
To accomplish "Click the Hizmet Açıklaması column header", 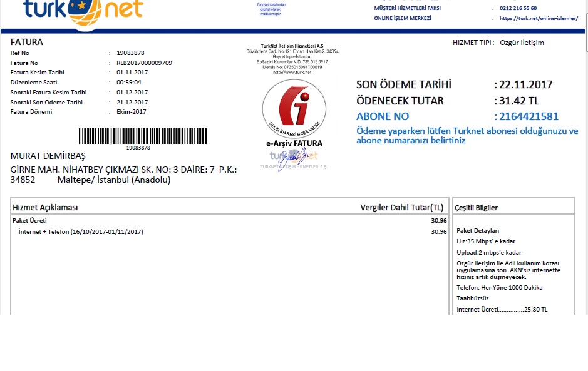I will tap(45, 208).
